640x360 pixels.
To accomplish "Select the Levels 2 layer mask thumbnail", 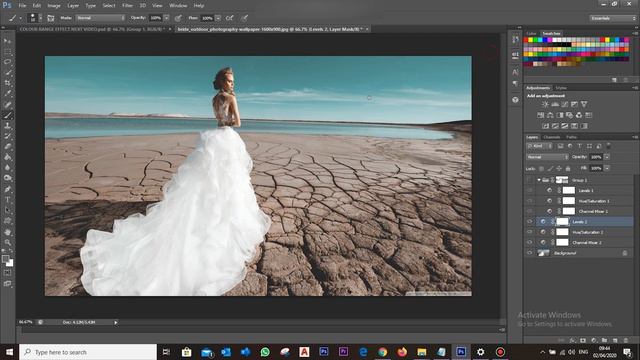I will [x=562, y=222].
